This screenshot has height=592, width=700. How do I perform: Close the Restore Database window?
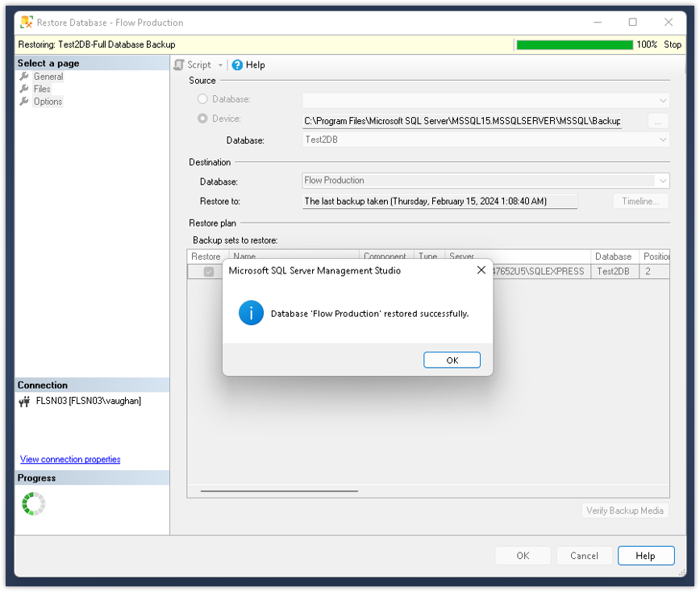click(x=669, y=22)
